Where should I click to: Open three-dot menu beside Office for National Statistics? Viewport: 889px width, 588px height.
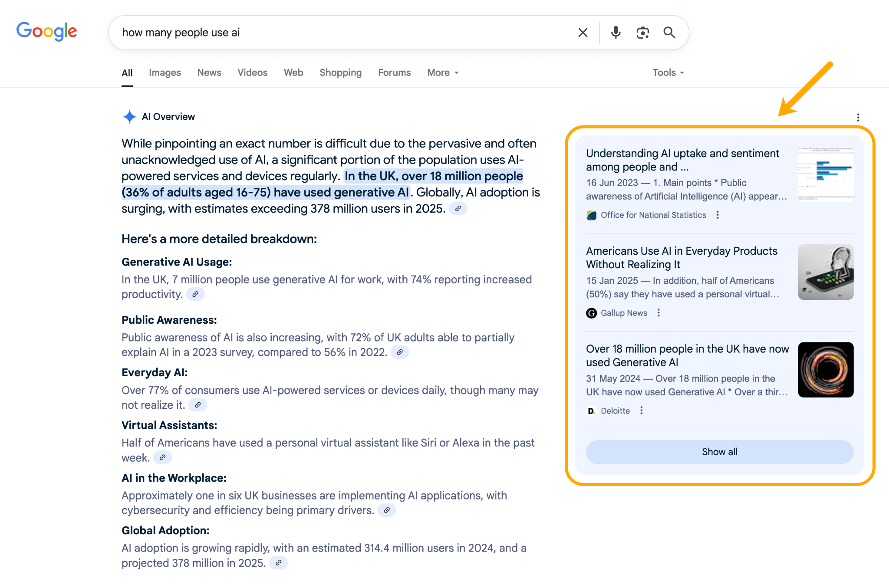point(718,214)
